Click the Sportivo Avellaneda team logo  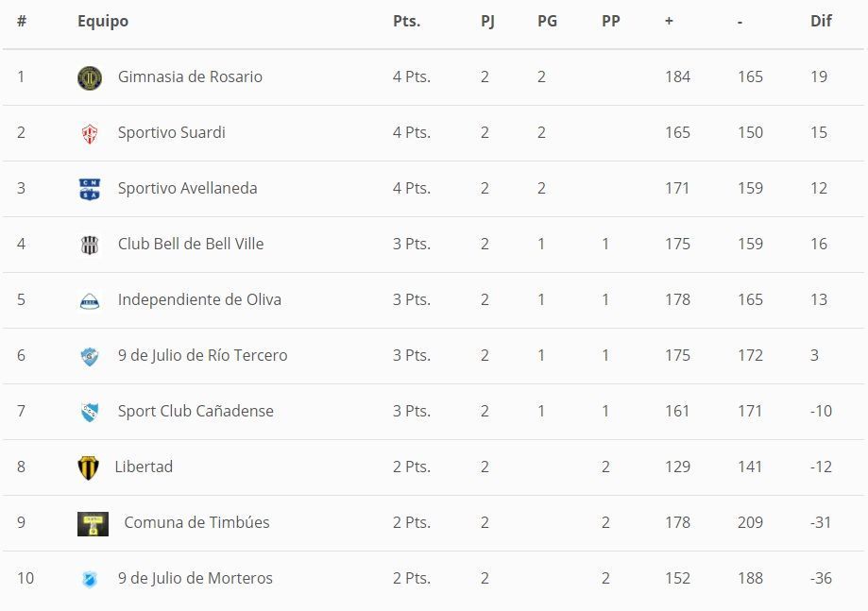pyautogui.click(x=90, y=189)
